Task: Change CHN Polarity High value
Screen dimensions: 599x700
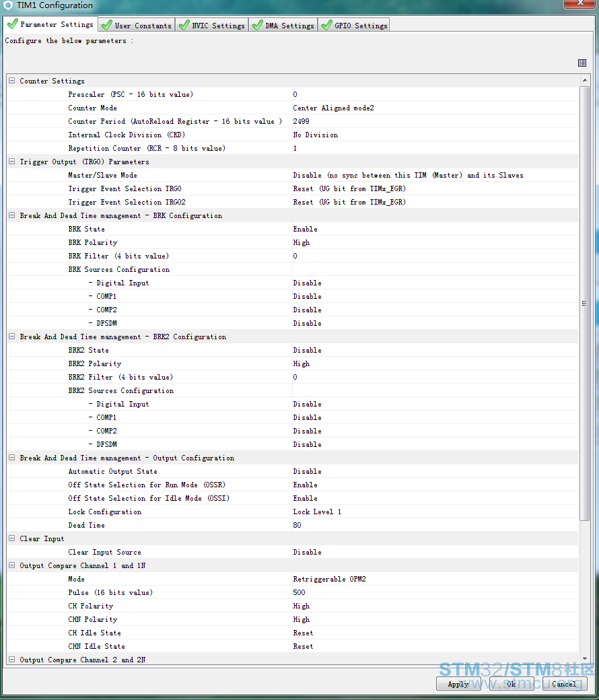Action: point(435,619)
